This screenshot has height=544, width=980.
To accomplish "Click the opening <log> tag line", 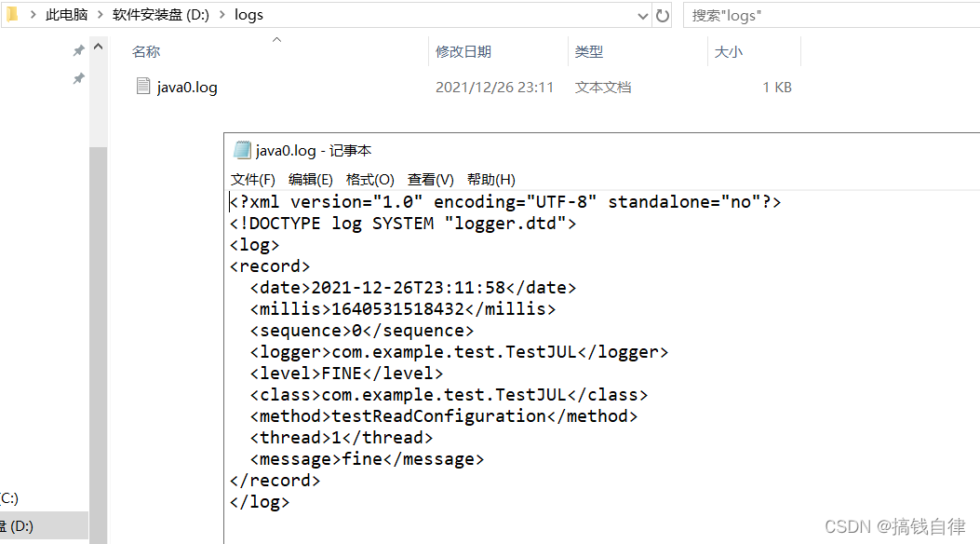I will coord(254,245).
